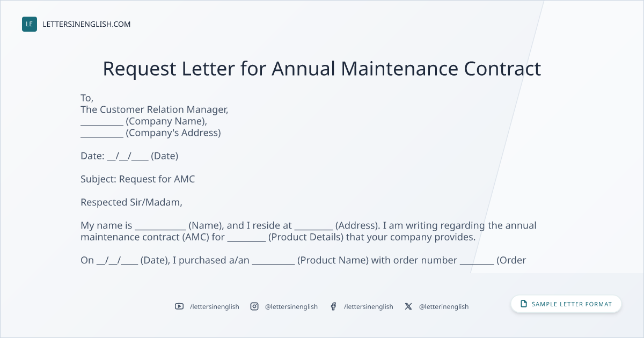This screenshot has width=644, height=338.
Task: Click the Company Name blank field
Action: (102, 121)
